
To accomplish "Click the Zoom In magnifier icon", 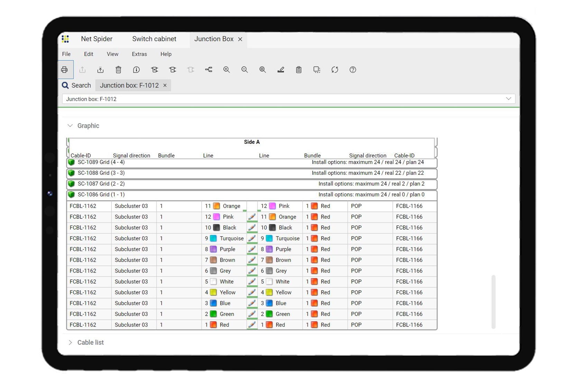I will (227, 69).
